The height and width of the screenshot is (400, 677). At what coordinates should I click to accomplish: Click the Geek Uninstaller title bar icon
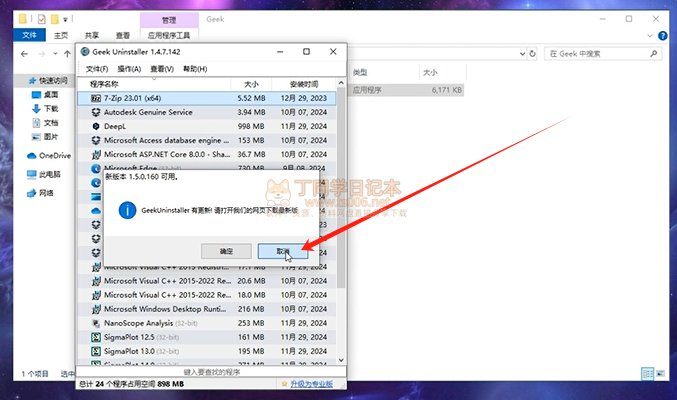pos(85,52)
